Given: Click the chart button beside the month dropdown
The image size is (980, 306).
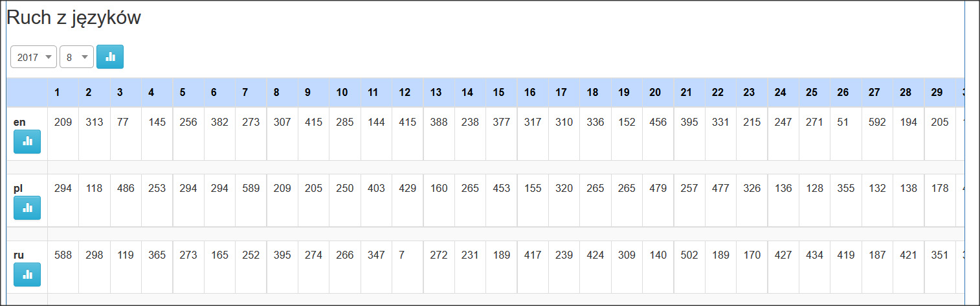Looking at the screenshot, I should coord(110,56).
